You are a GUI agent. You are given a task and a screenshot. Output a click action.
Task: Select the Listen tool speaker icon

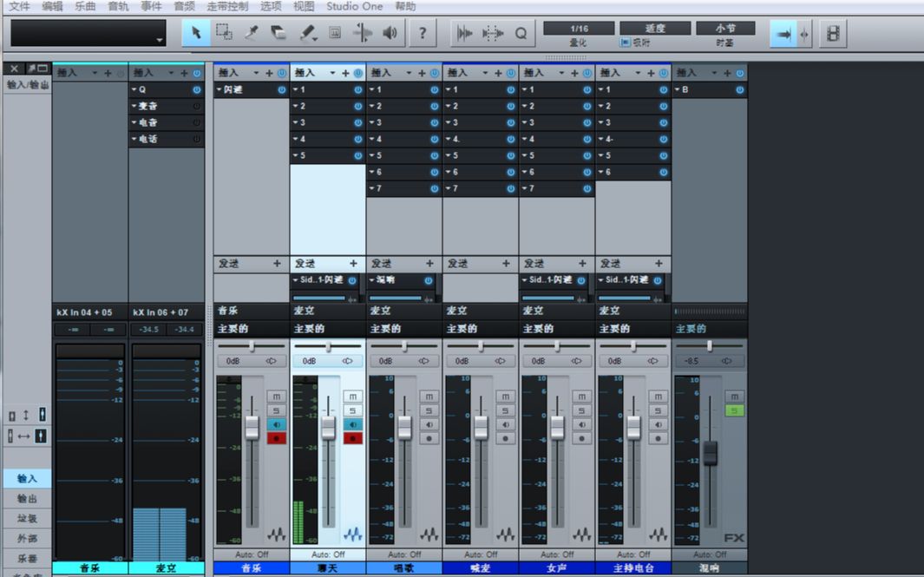coord(389,33)
